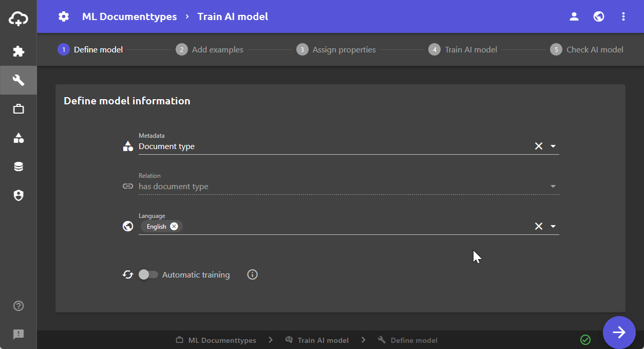Open the user account icon

coord(574,16)
